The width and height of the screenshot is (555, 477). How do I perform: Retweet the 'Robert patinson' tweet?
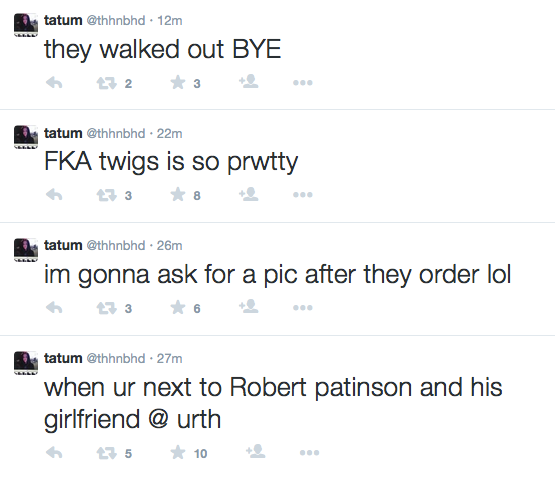click(107, 453)
